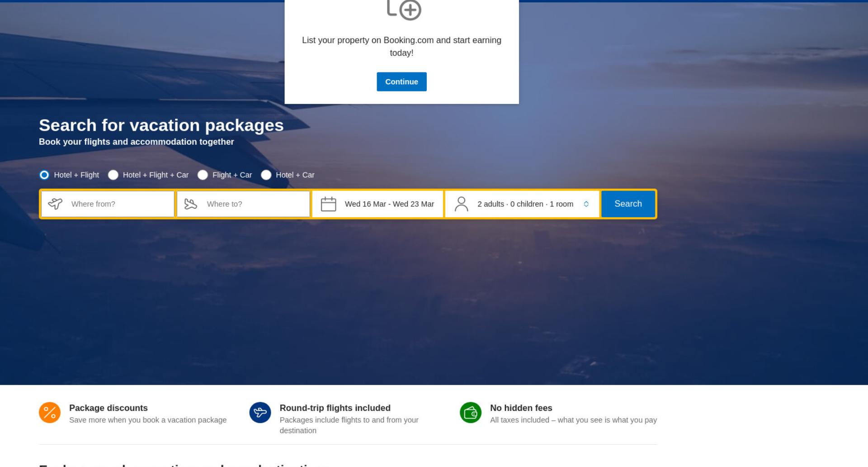Click the calendar icon in the date field

tap(328, 204)
